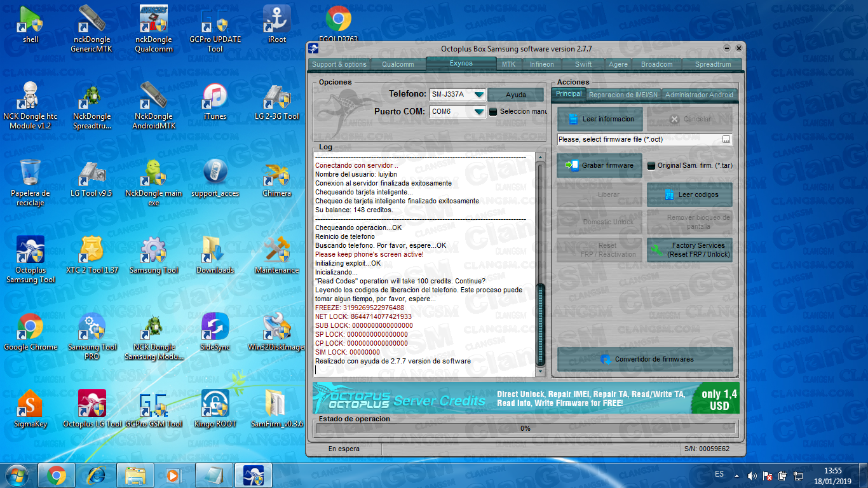Launch nckDongle Qualcomm shortcut

click(153, 29)
